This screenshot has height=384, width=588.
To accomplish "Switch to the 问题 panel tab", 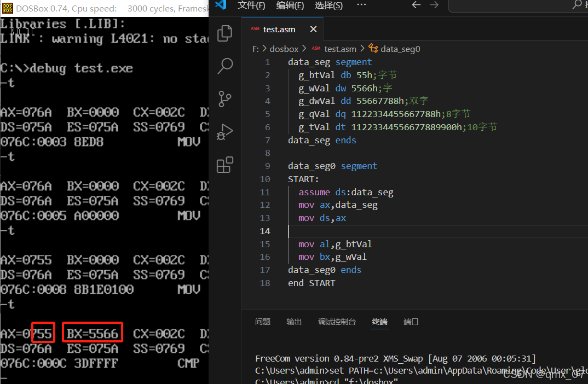I will (262, 322).
